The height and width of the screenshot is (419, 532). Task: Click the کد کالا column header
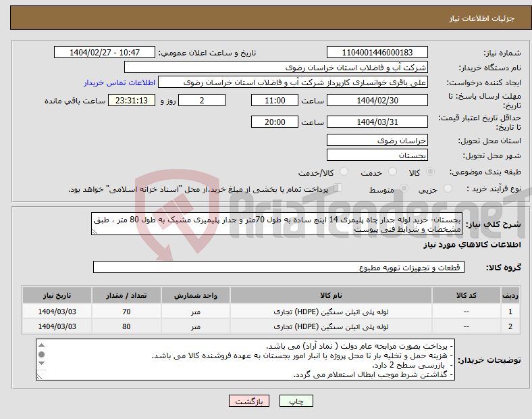(x=467, y=295)
